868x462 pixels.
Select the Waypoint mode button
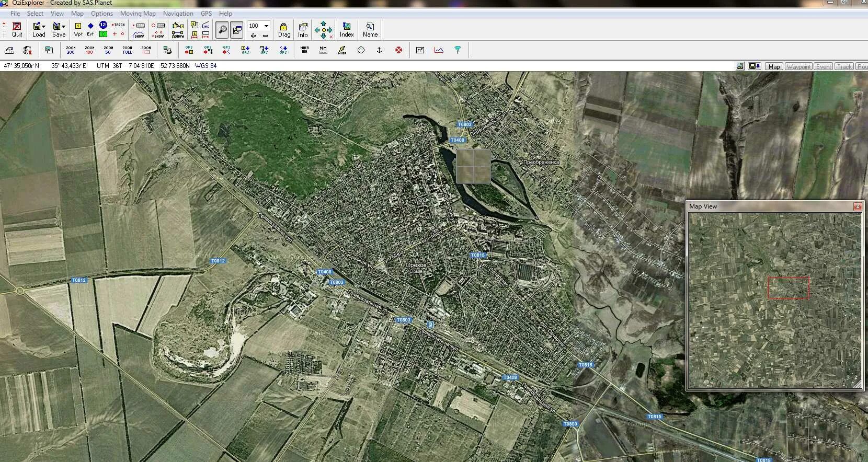pos(798,66)
